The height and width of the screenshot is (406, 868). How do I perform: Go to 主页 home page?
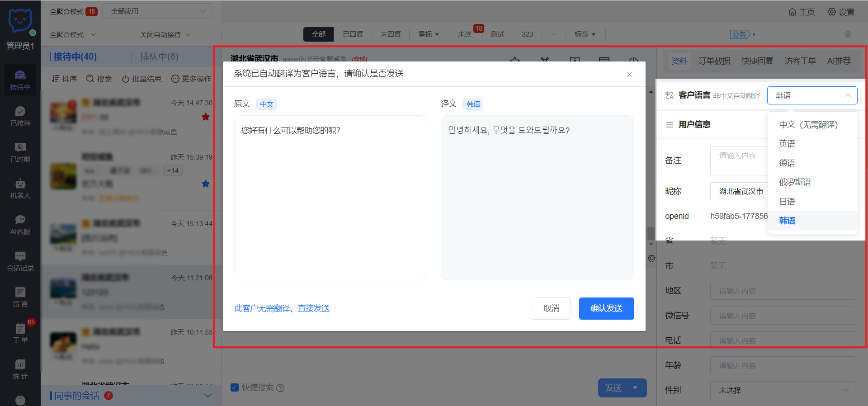(x=802, y=12)
